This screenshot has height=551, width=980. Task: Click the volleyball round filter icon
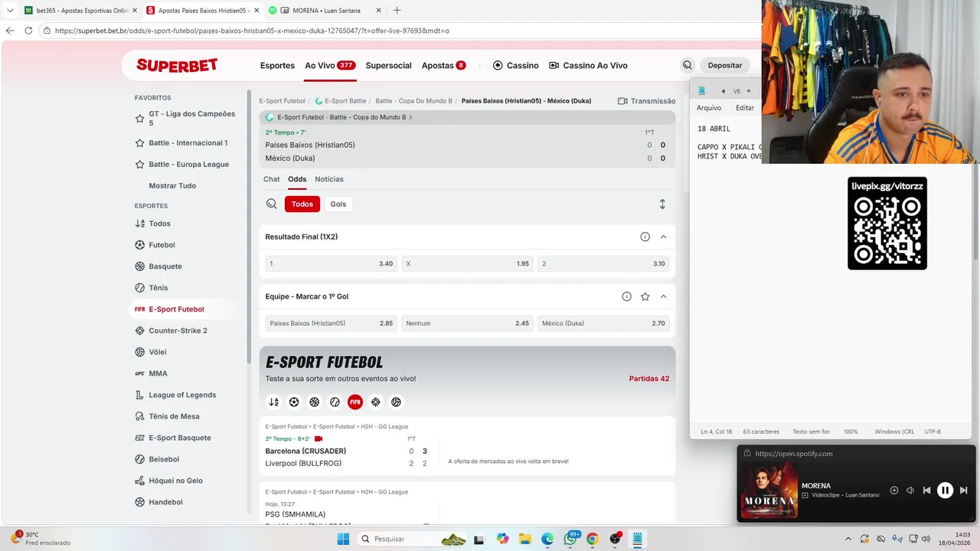tap(396, 402)
